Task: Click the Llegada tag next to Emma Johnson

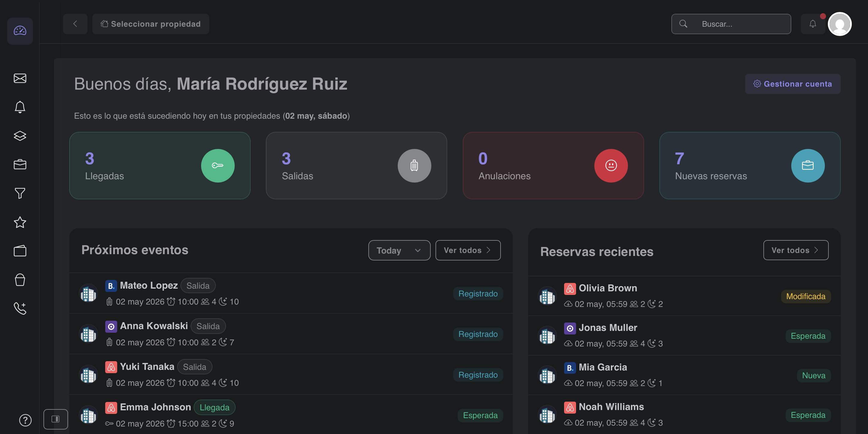Action: [x=214, y=407]
